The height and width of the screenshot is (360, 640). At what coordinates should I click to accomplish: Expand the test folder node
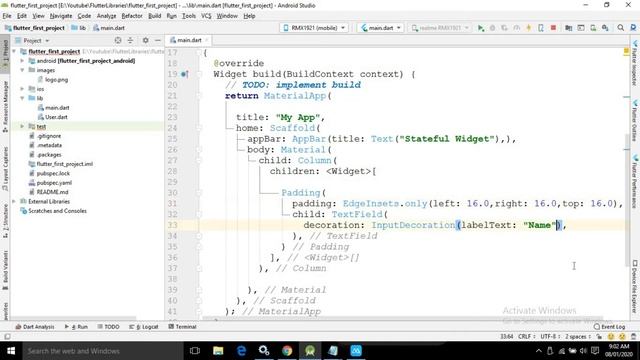point(22,127)
